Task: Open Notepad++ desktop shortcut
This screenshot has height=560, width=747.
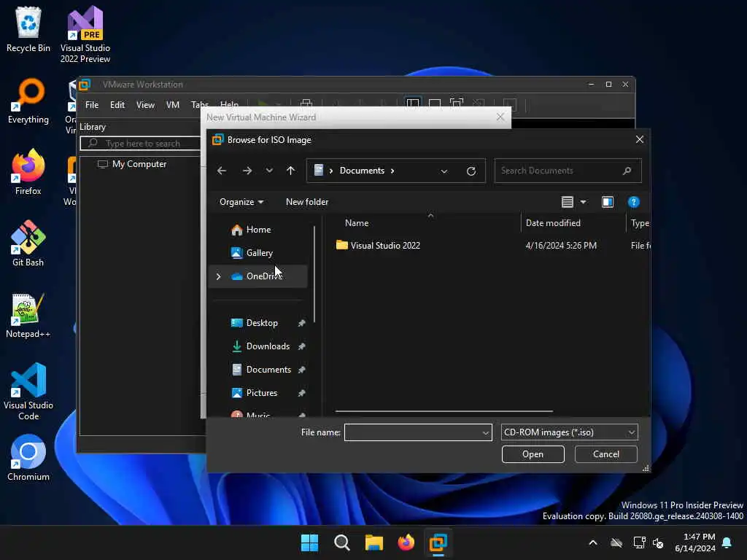Action: (28, 315)
